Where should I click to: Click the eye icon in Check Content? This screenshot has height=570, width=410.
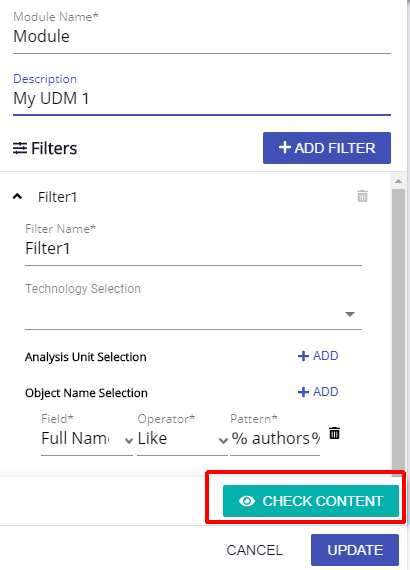tap(247, 501)
